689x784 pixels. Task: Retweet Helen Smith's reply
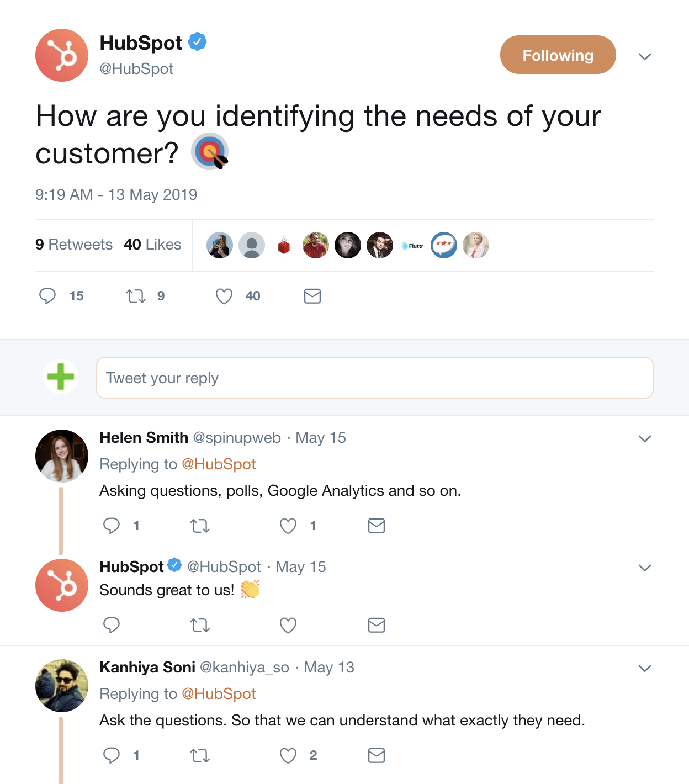pyautogui.click(x=200, y=526)
